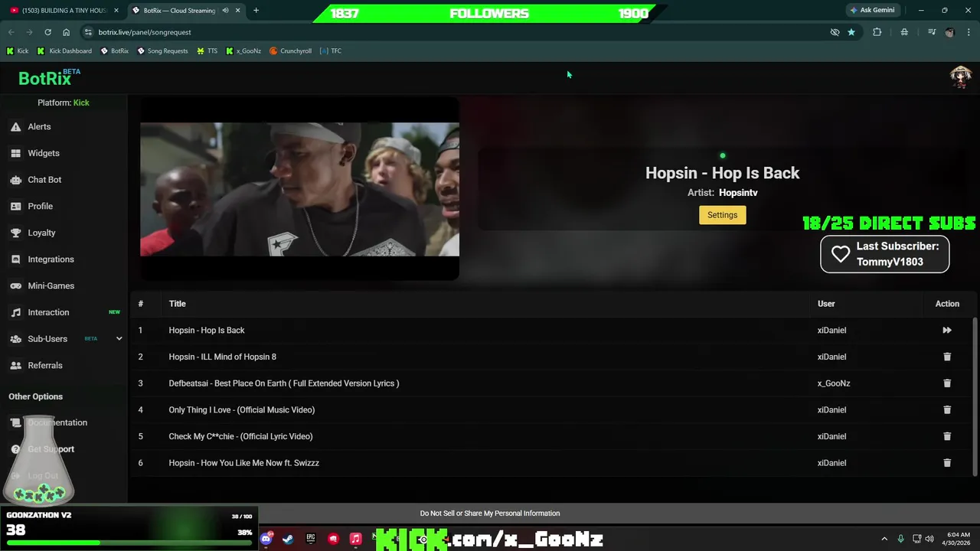980x551 pixels.
Task: Open Widgets in the sidebar
Action: [x=44, y=153]
